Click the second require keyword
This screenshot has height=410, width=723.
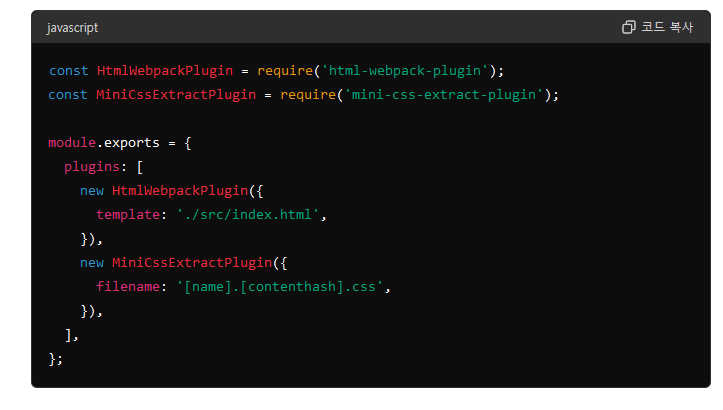[x=308, y=95]
